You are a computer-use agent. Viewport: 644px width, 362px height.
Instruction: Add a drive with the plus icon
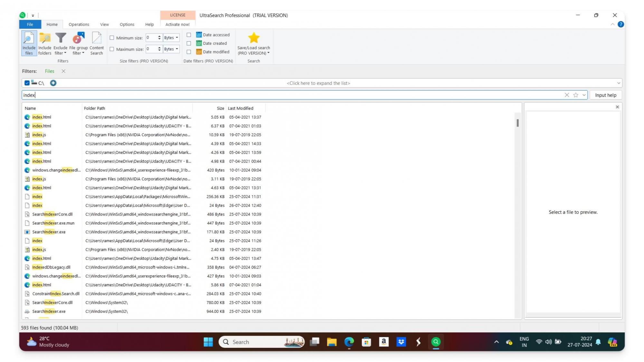(53, 83)
